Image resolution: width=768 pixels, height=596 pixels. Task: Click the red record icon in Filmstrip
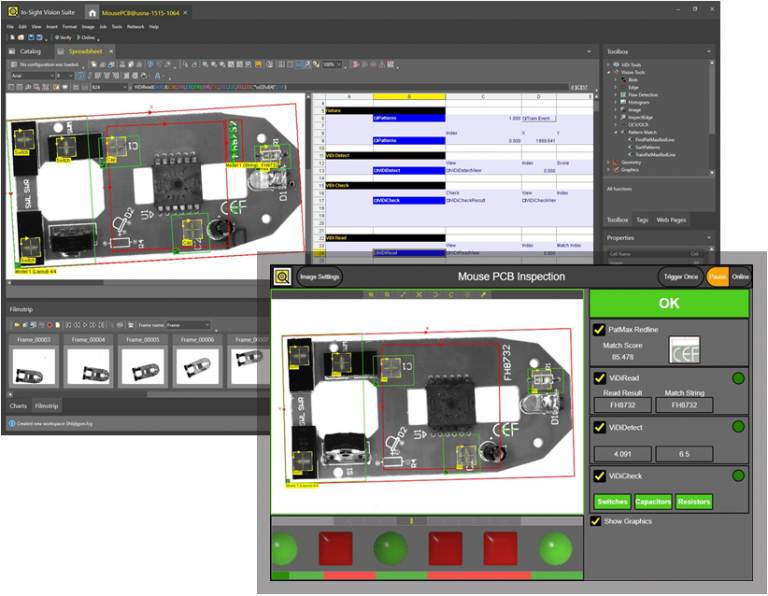pos(49,325)
